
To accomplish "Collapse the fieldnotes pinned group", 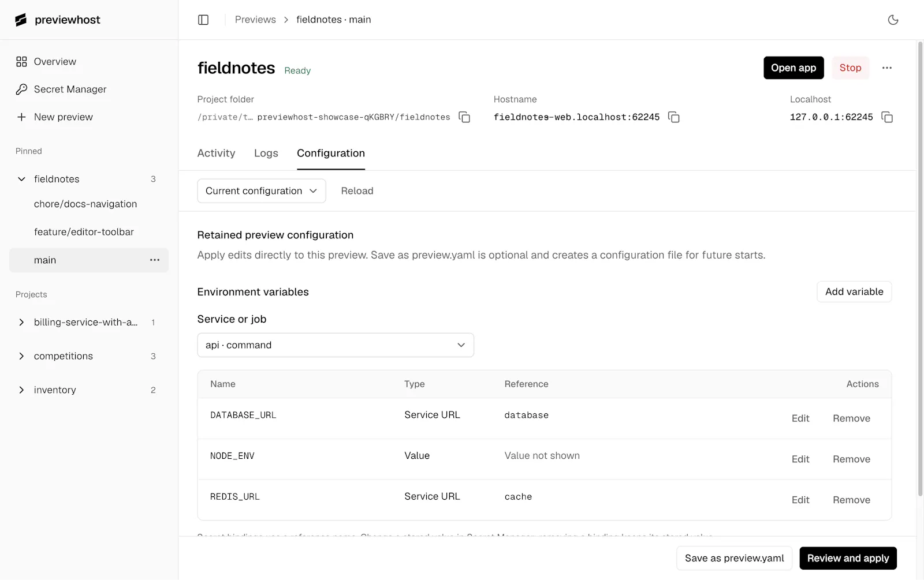I will 21,179.
